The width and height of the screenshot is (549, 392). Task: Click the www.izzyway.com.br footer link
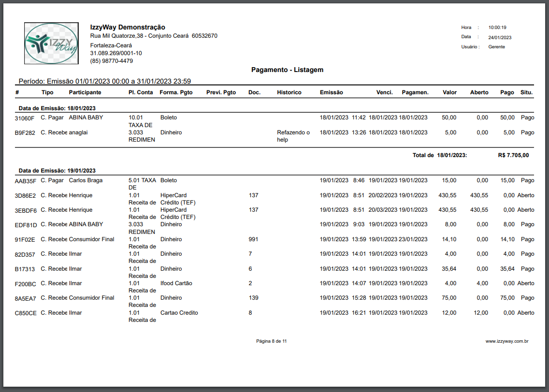(506, 341)
